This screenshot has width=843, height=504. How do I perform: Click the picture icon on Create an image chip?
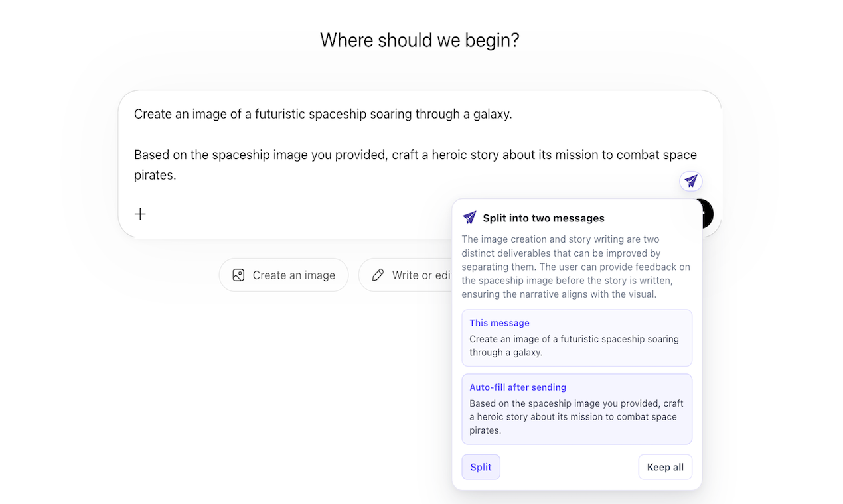238,275
